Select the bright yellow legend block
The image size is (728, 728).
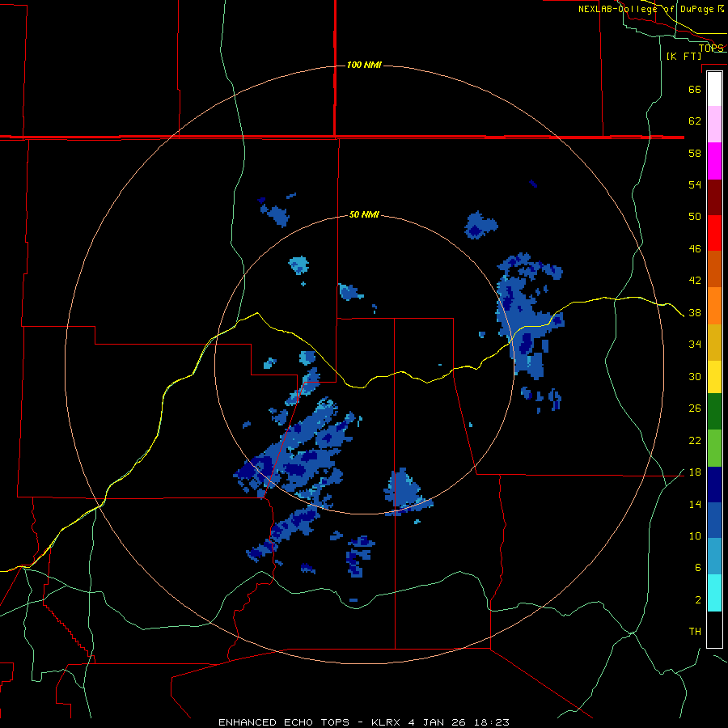[x=714, y=377]
